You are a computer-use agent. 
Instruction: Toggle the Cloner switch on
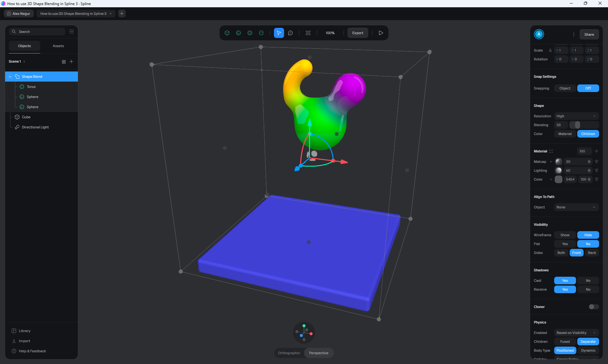pos(593,307)
